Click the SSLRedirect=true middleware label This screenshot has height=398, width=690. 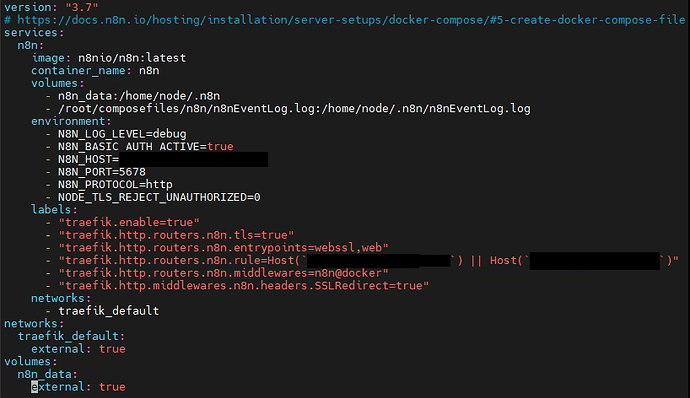click(x=244, y=286)
